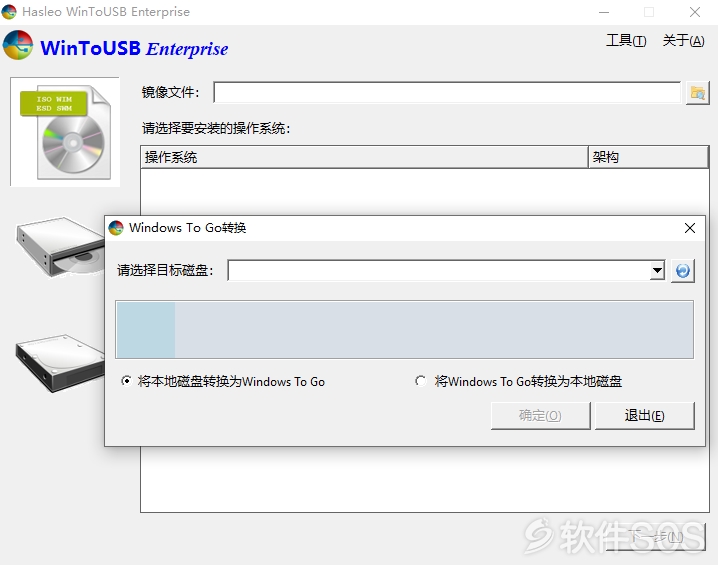
Task: Close the Windows To Go转换 dialog
Action: pos(690,228)
